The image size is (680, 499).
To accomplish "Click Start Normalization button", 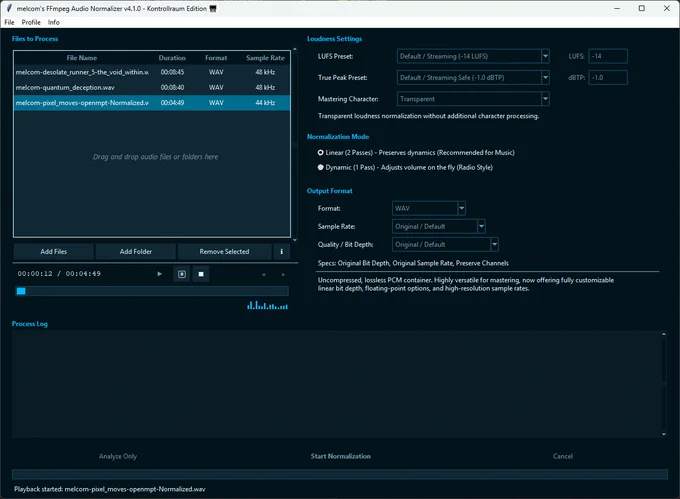I will tap(340, 456).
